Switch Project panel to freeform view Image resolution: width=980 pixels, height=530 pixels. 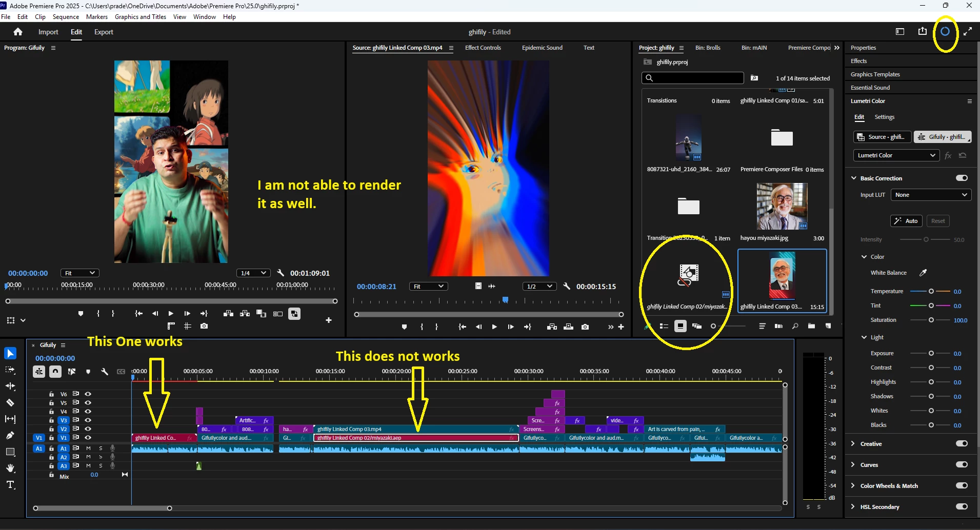(x=697, y=326)
